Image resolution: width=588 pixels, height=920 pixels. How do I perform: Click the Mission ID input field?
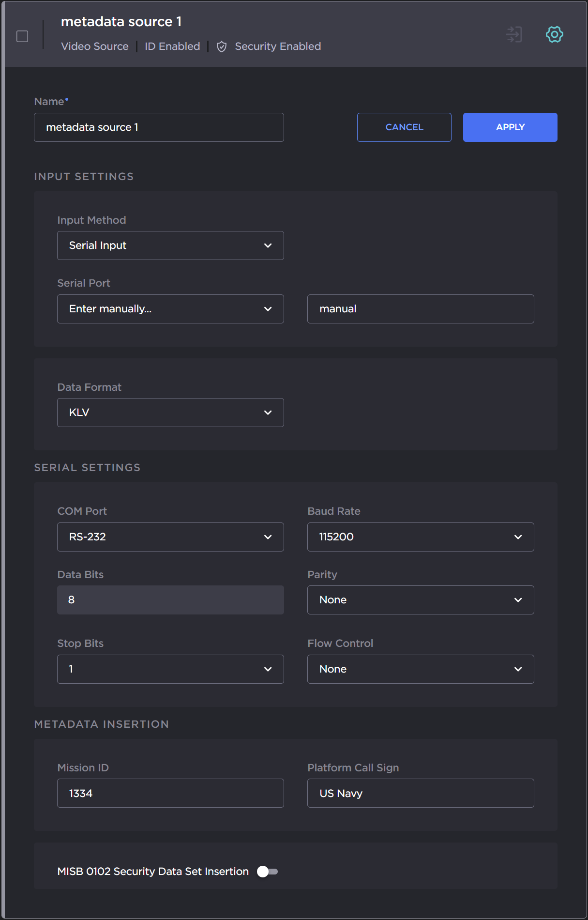[x=170, y=793]
